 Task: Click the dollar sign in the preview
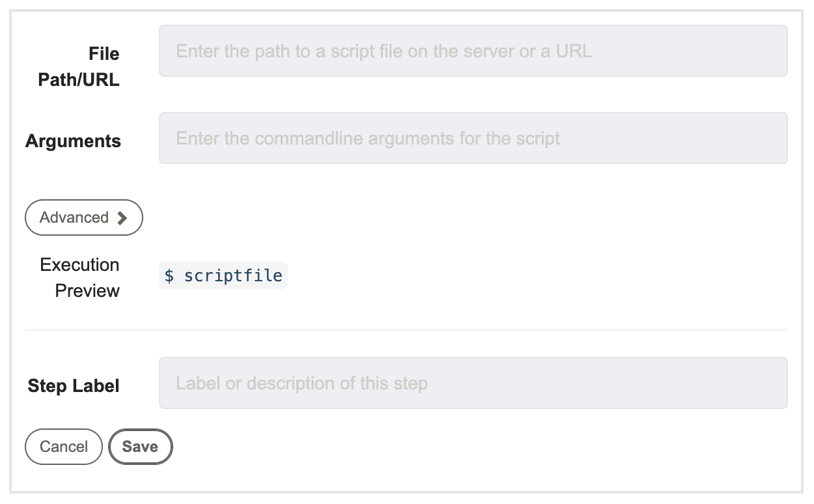169,276
